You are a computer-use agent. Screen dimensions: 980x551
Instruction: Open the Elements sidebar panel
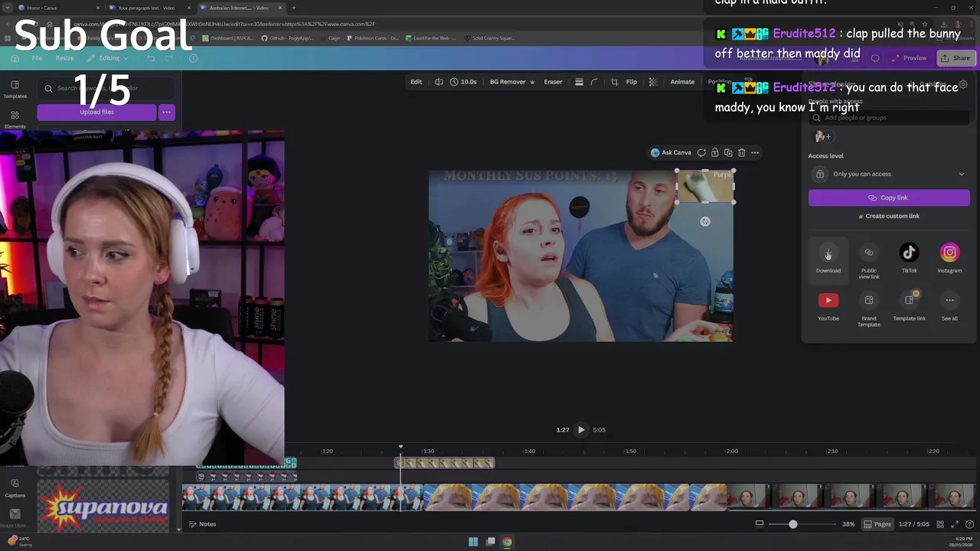pyautogui.click(x=15, y=119)
